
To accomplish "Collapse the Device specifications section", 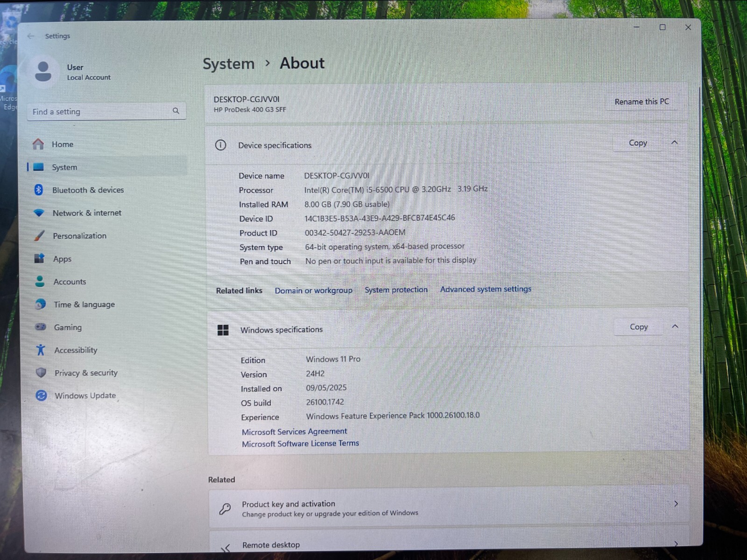I will [x=675, y=142].
